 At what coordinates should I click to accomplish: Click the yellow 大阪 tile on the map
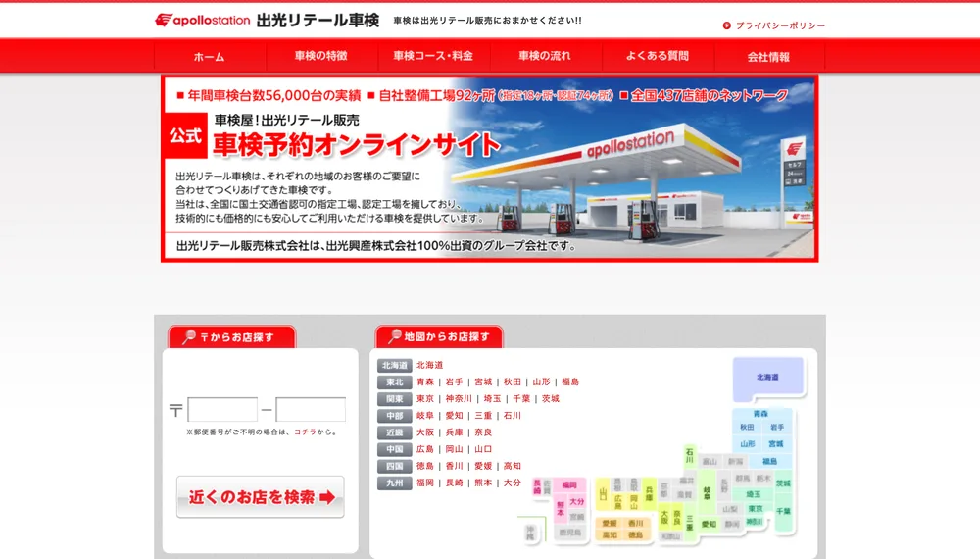tap(664, 517)
